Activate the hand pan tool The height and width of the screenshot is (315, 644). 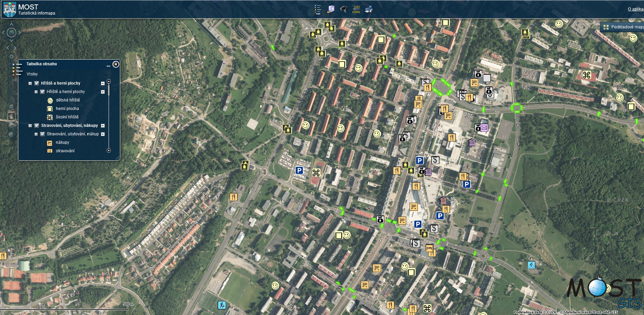click(12, 116)
